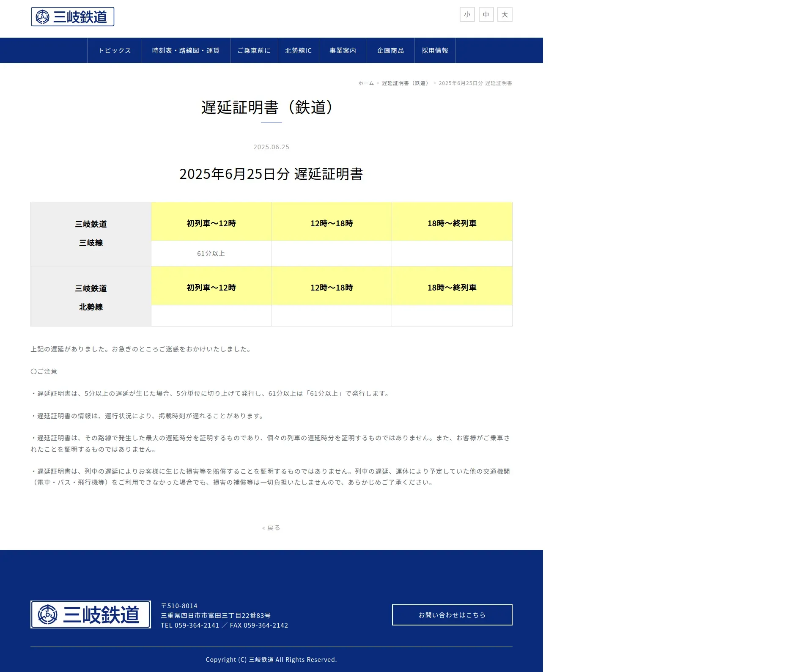The image size is (812, 672).
Task: Click 北勢線 row header cell
Action: pos(91,297)
